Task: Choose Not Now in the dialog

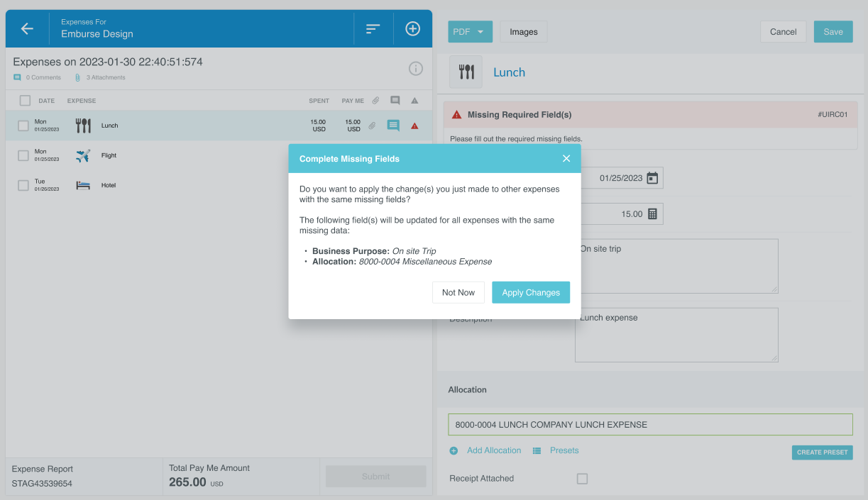Action: click(458, 292)
